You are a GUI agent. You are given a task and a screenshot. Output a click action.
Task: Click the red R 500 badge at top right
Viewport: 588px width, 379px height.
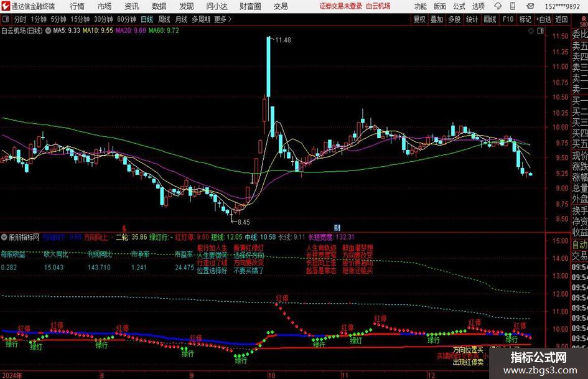pos(584,21)
